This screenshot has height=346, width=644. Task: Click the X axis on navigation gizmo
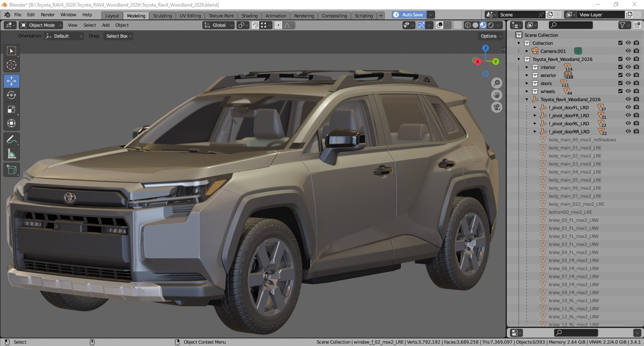point(477,62)
